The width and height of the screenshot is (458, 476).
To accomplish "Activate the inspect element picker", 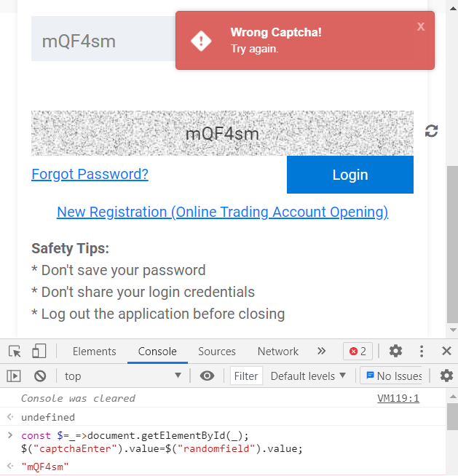I will click(15, 352).
